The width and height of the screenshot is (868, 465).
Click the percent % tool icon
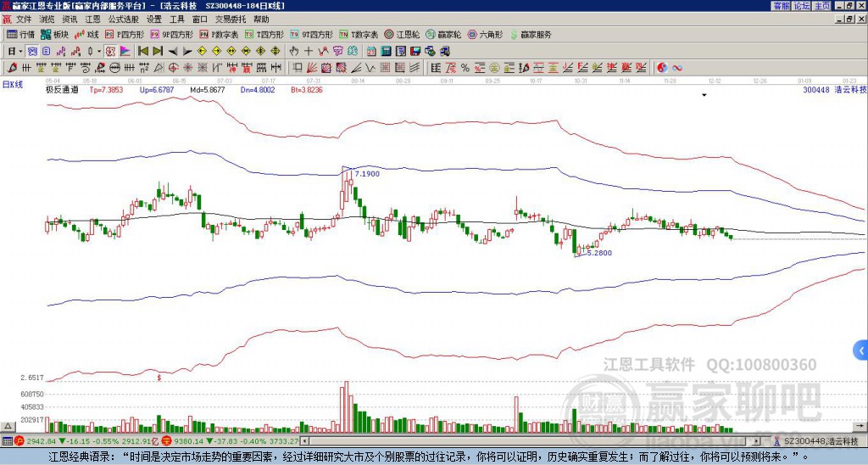[465, 68]
